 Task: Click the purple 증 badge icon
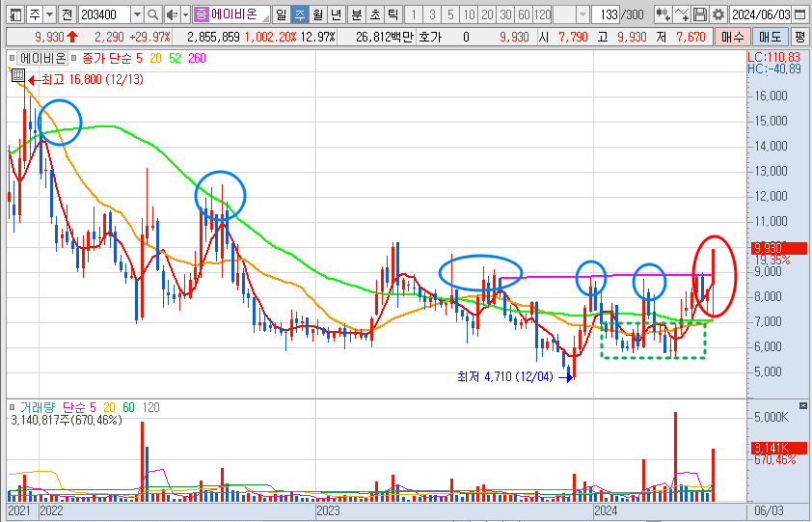pos(201,14)
